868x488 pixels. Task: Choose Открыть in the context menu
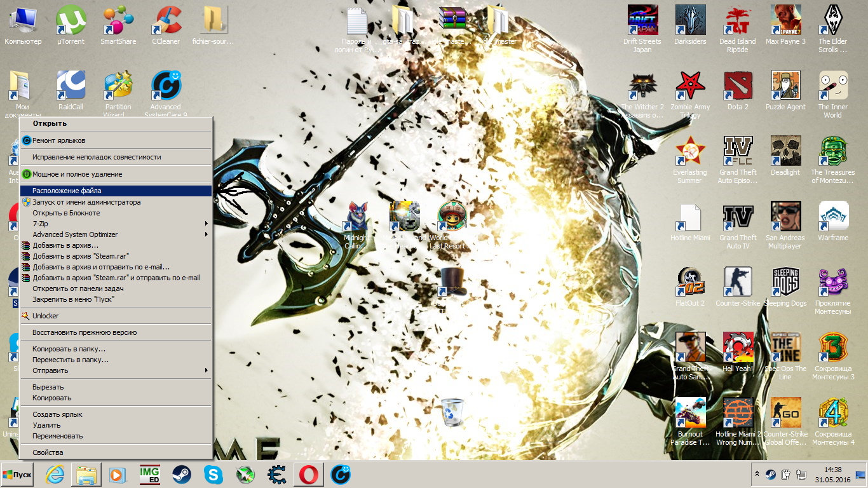[x=115, y=123]
